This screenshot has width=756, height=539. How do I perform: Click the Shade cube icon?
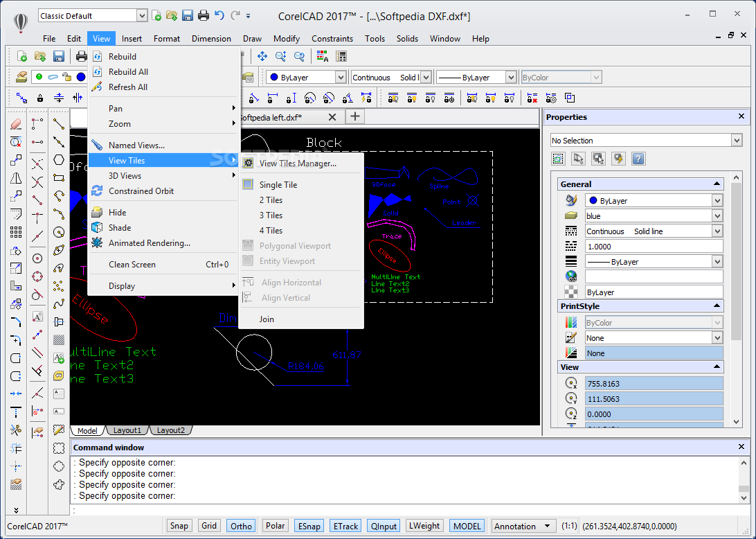97,227
